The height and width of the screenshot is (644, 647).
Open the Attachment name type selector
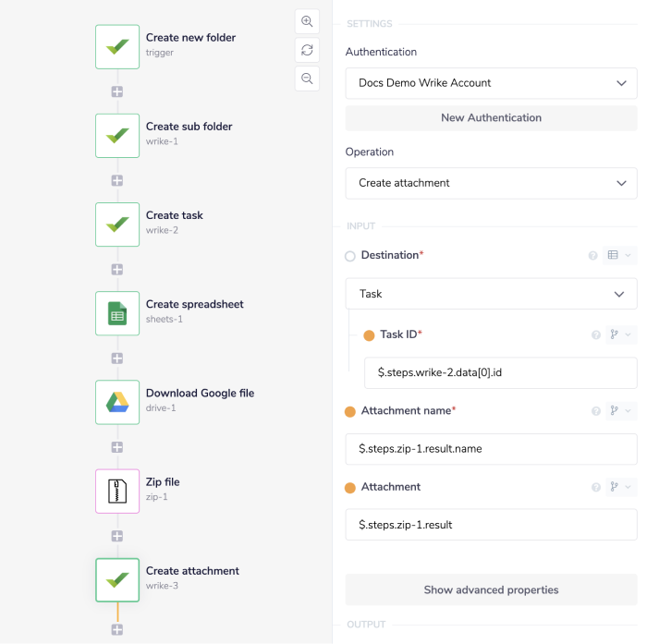(x=620, y=411)
